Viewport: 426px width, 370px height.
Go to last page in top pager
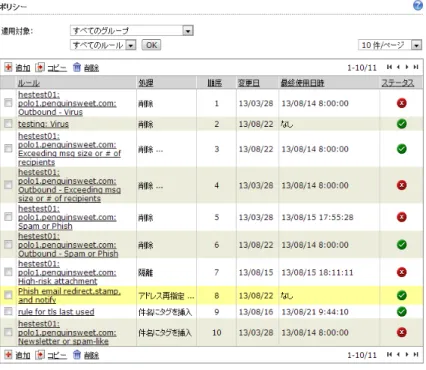pos(416,67)
